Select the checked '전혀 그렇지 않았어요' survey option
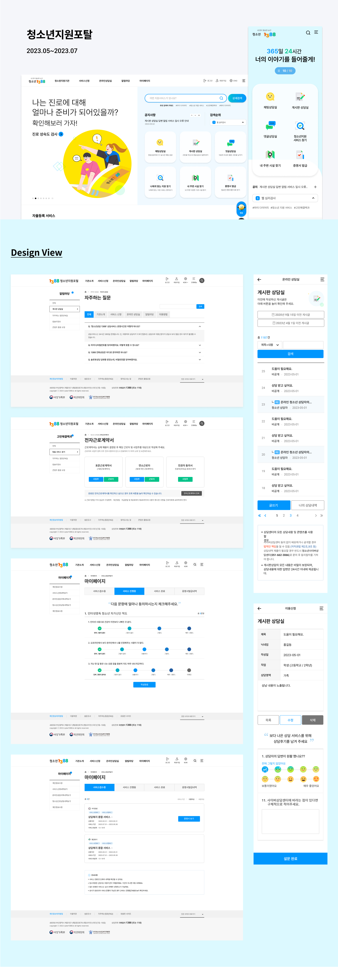This screenshot has width=338, height=980. click(x=265, y=769)
